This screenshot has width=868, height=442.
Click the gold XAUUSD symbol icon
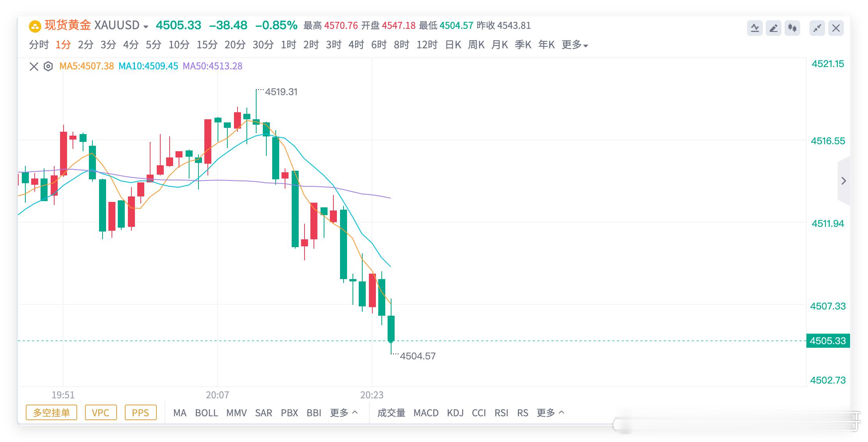(35, 27)
